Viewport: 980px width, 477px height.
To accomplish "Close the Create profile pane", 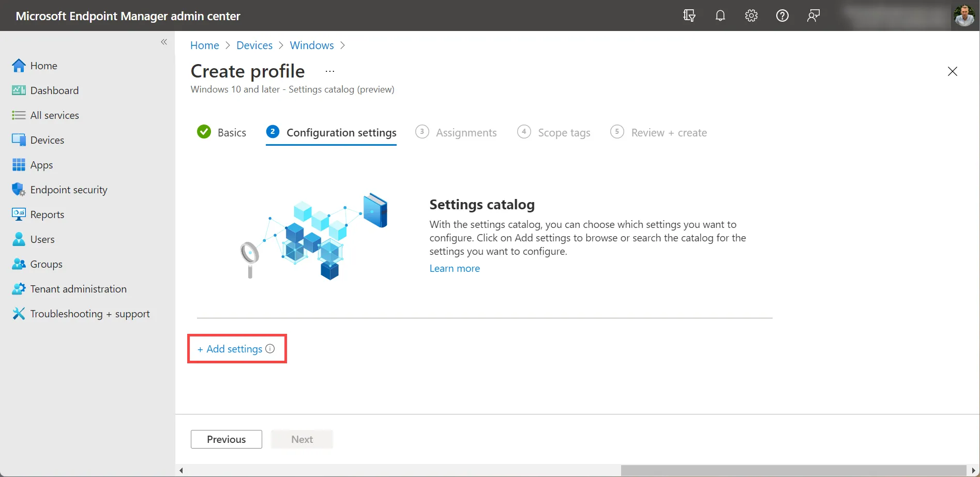I will pos(953,71).
